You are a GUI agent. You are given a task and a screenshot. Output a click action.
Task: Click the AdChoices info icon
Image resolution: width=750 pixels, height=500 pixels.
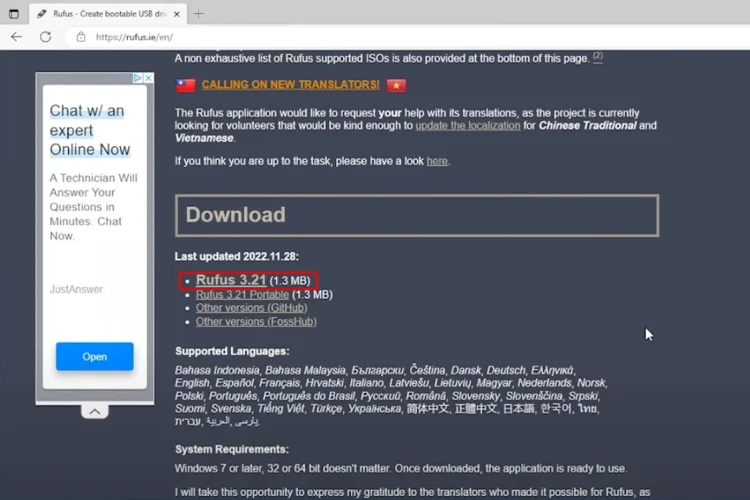pyautogui.click(x=138, y=78)
